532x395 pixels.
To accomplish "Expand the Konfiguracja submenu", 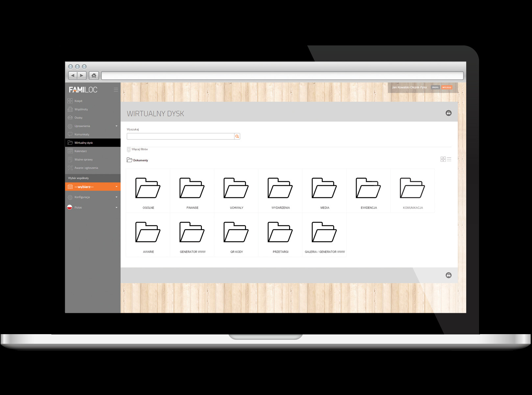I will tap(93, 197).
